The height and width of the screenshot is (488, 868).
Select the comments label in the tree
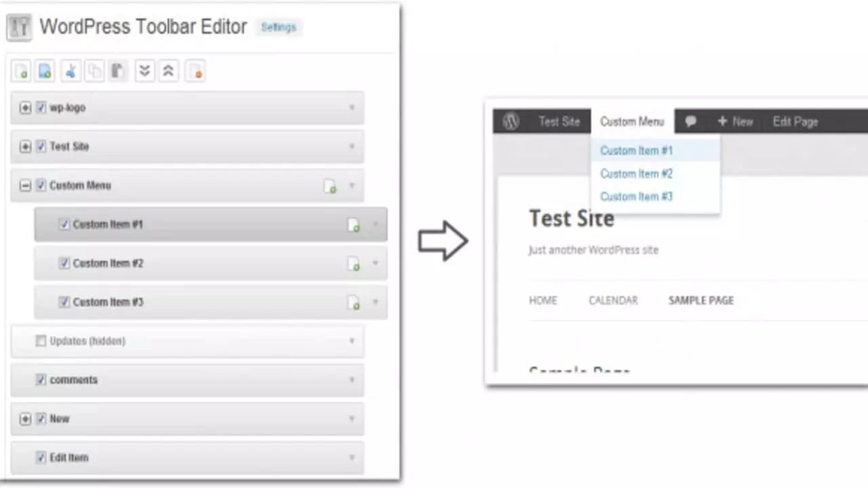coord(73,380)
